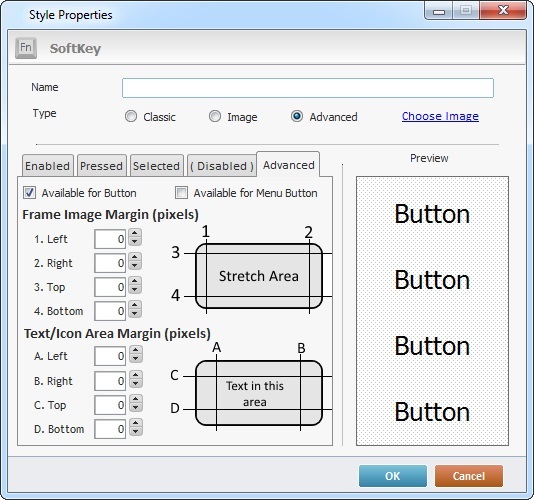
Task: Enable Available for Menu Button
Action: (181, 193)
